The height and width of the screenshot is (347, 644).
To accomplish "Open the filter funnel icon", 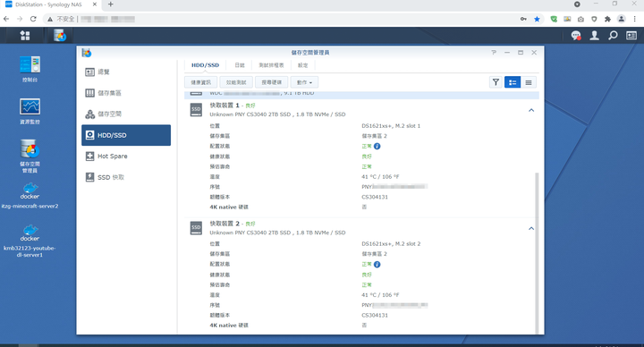I will [x=496, y=82].
